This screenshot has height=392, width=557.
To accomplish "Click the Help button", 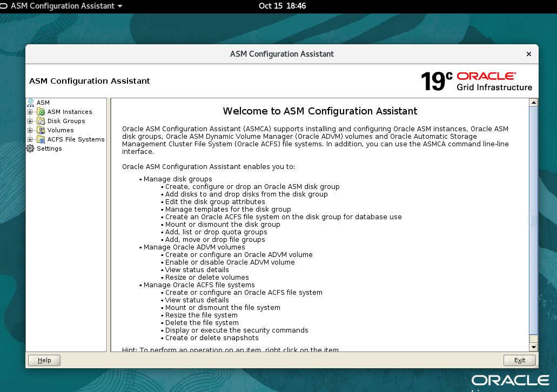I will (44, 360).
